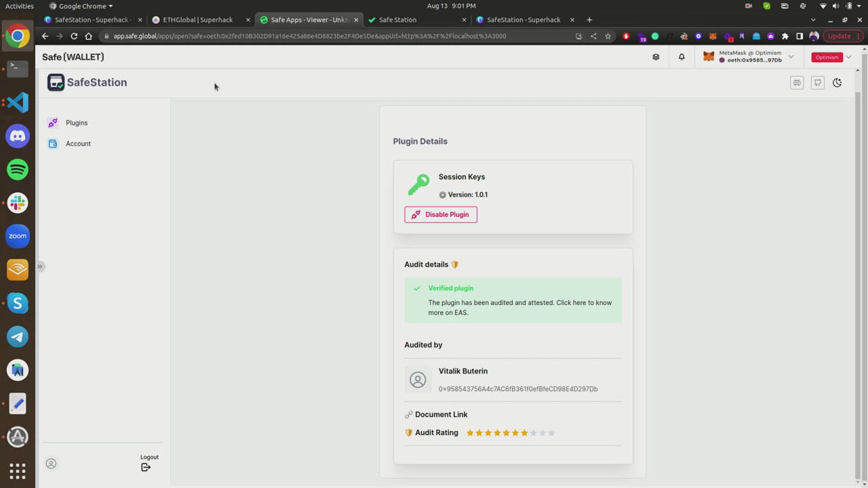This screenshot has height=488, width=868.
Task: Open the MetaMask fox extension
Action: tap(713, 36)
